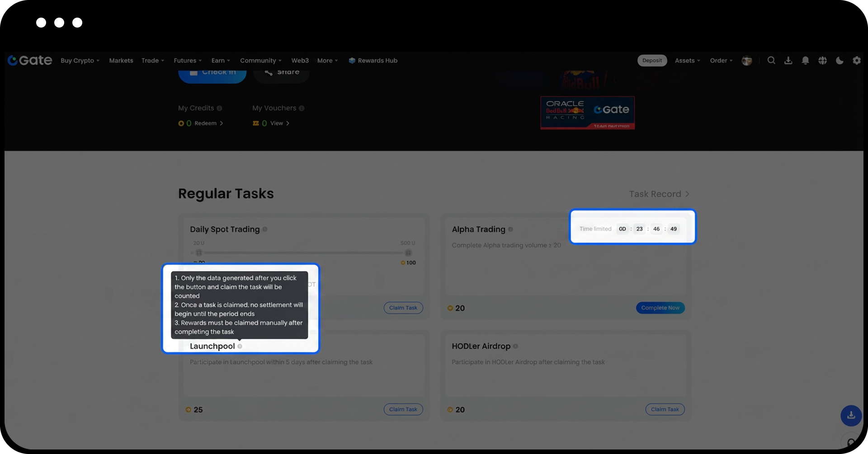This screenshot has height=454, width=868.
Task: Click the Oracle Red Bull Racing banner
Action: tap(587, 112)
